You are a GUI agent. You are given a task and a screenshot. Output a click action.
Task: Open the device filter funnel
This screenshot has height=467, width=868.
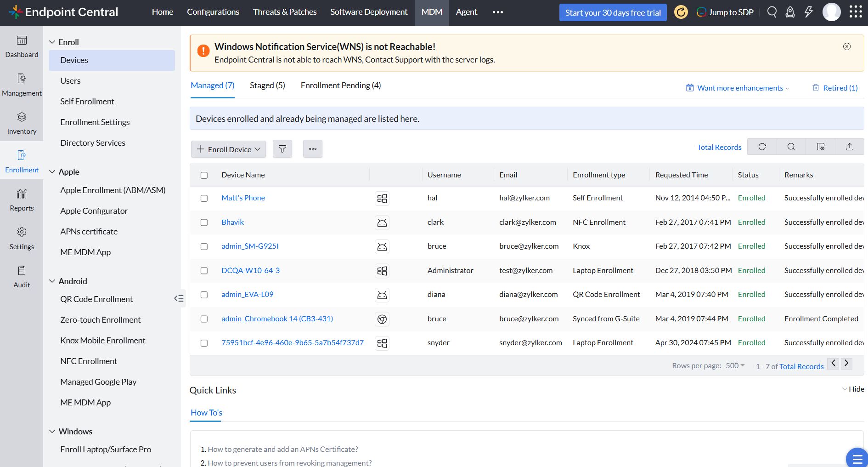coord(282,149)
